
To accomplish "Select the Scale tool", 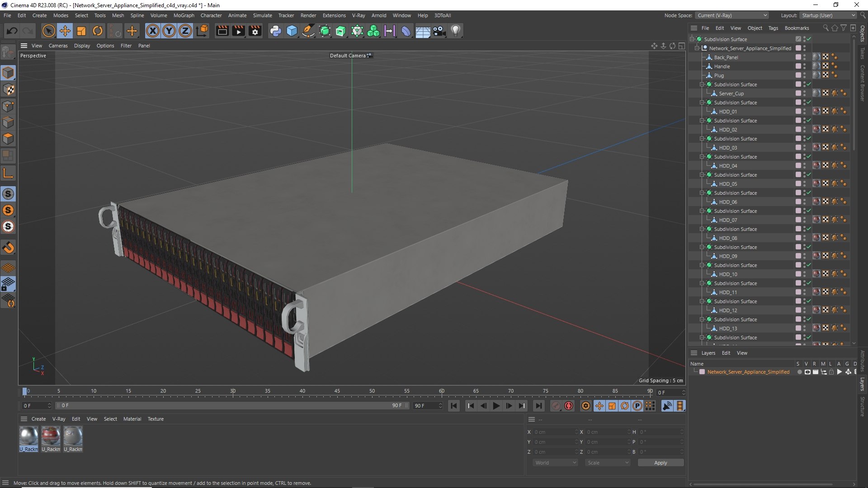I will tap(81, 31).
